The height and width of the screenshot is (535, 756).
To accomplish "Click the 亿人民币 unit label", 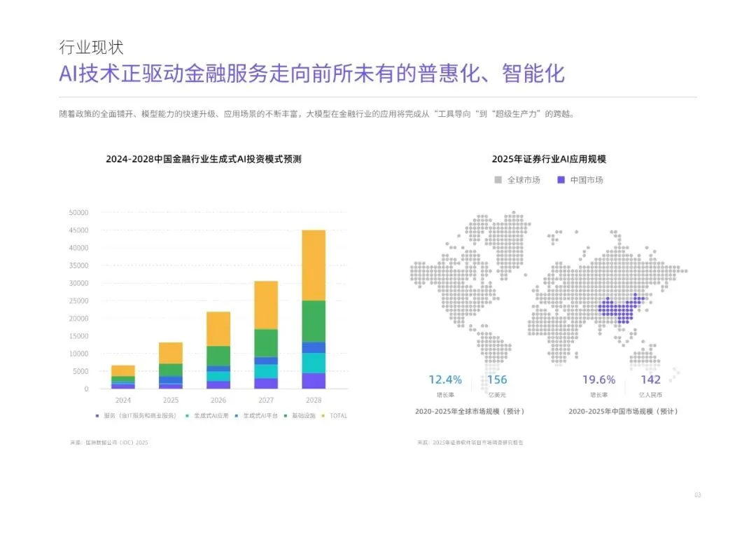I will (x=650, y=395).
